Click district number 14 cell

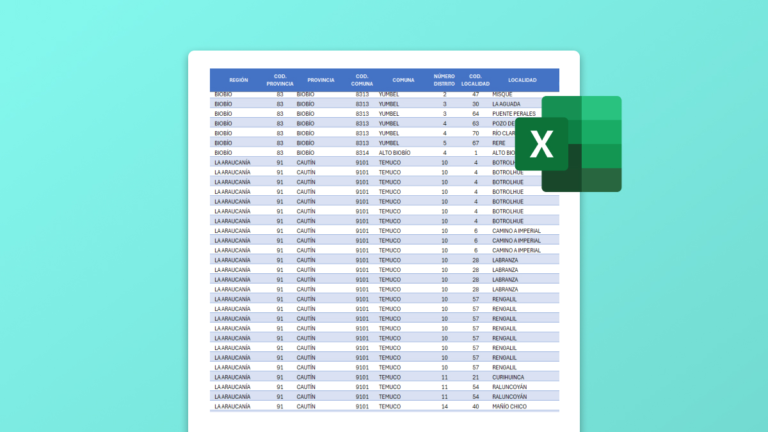444,406
